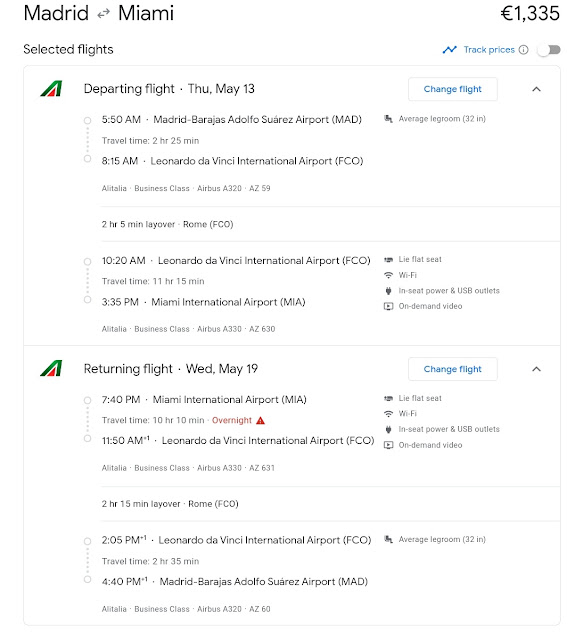Image resolution: width=575 pixels, height=640 pixels.
Task: Click the round-trip arrows between Madrid and Miami
Action: 103,14
